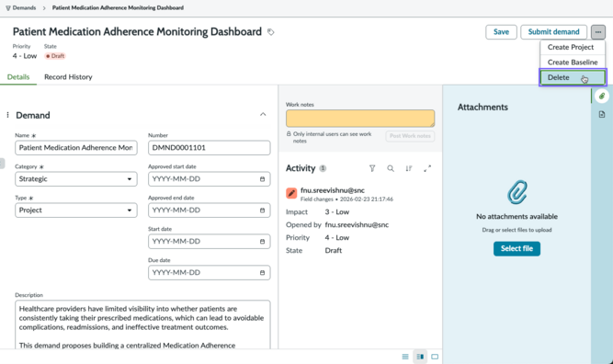This screenshot has height=364, width=613.
Task: Click the Due date input field
Action: click(210, 273)
